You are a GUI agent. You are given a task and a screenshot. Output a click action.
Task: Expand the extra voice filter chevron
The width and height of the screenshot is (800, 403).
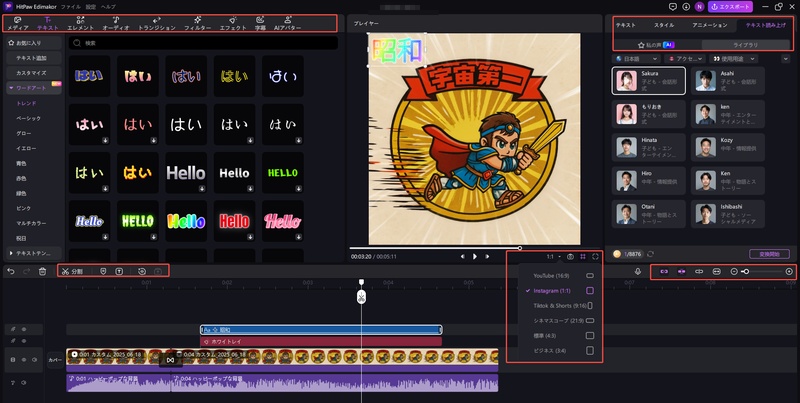[785, 59]
